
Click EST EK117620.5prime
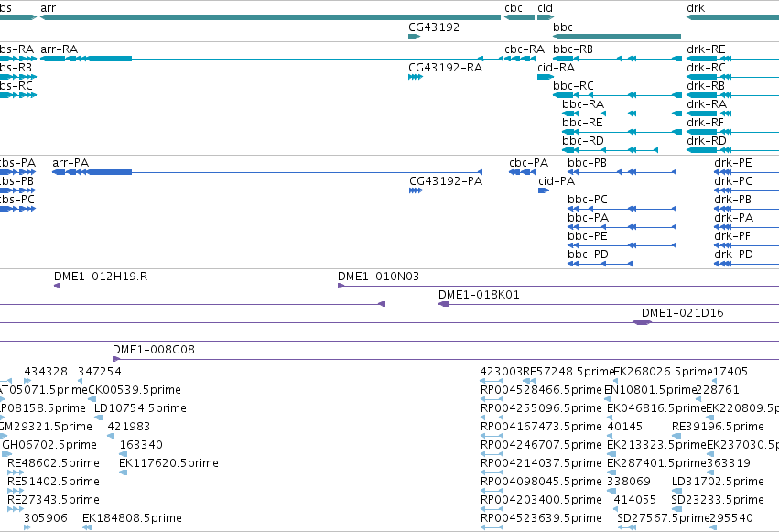pos(124,472)
